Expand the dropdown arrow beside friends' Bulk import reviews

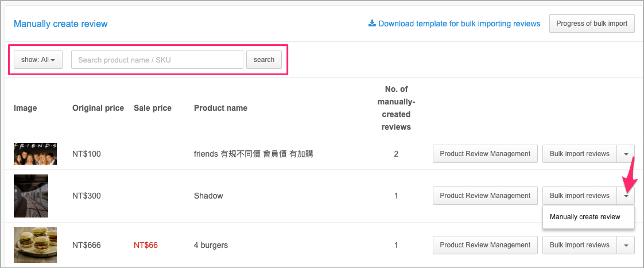[626, 154]
